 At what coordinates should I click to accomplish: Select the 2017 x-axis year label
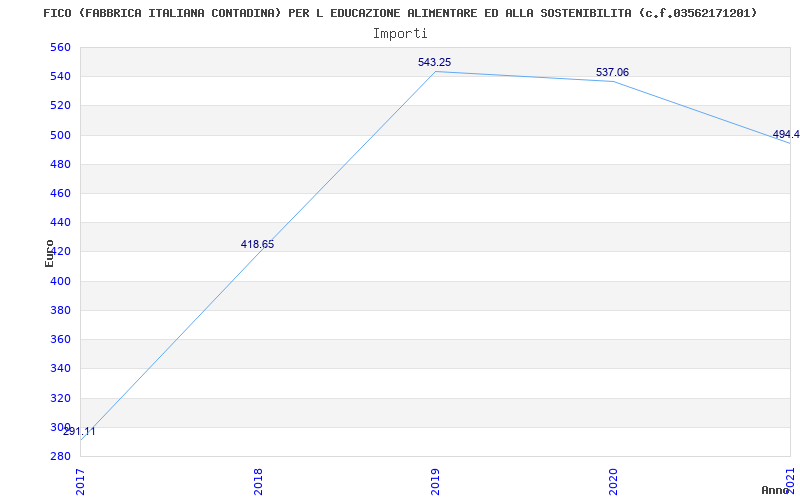tap(80, 482)
